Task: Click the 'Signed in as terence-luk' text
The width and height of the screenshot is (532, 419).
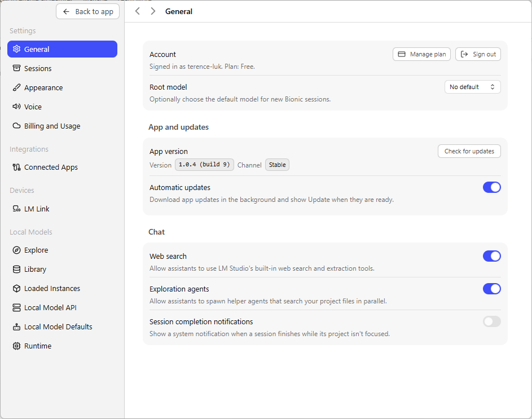Action: [186, 67]
